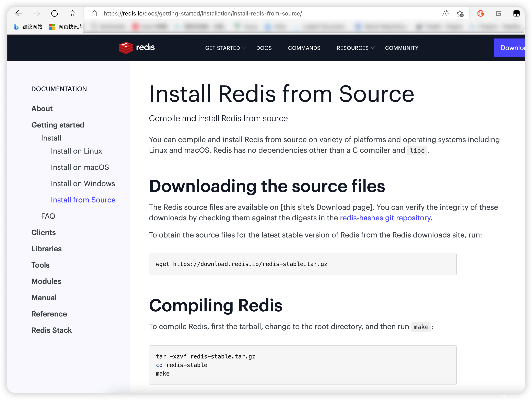Expand the RESOURCES menu
The height and width of the screenshot is (400, 532).
point(356,48)
